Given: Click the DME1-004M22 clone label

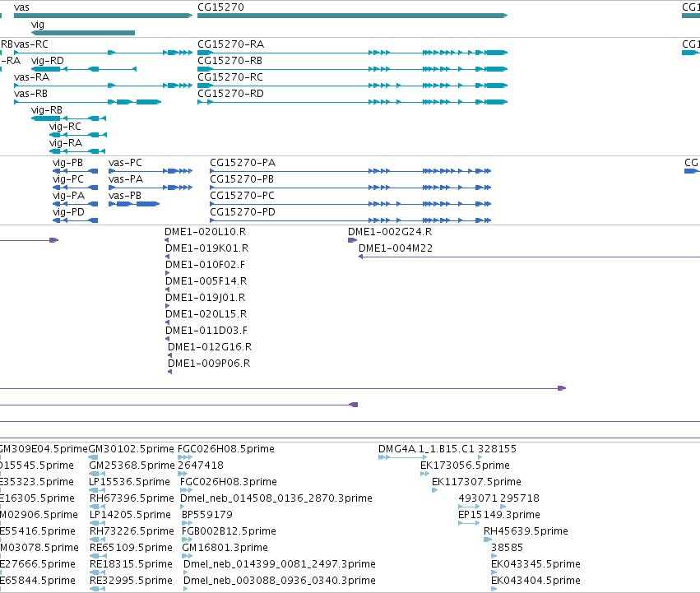Looking at the screenshot, I should (396, 248).
